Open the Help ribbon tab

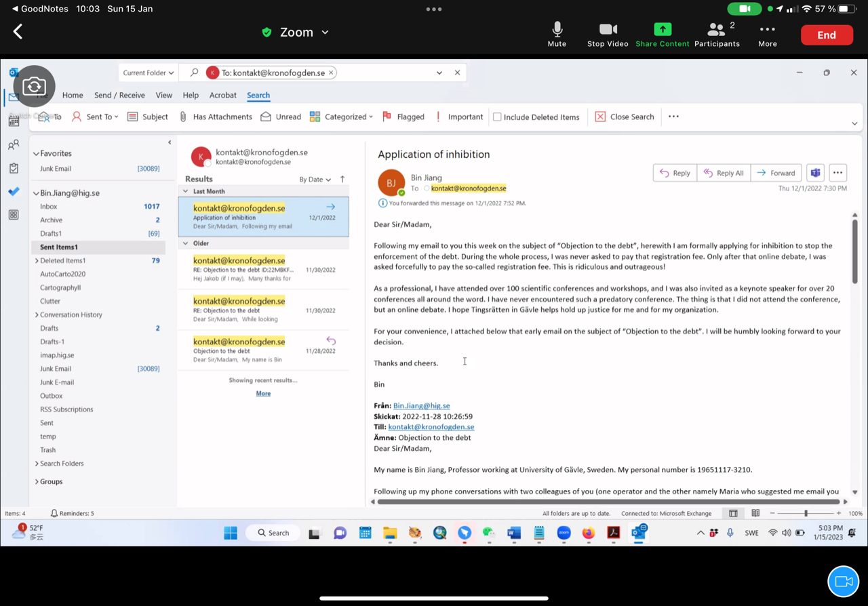[x=191, y=95]
